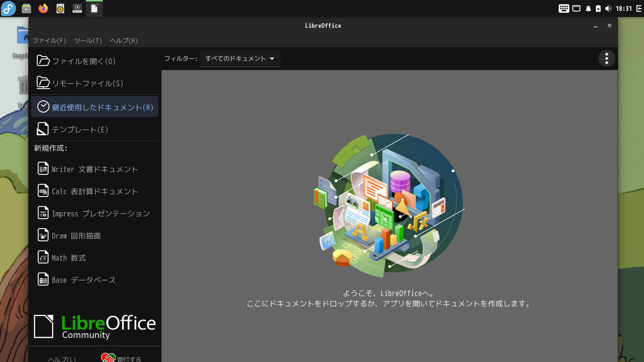Image resolution: width=644 pixels, height=362 pixels.
Task: Click the LibreOffice Community logo
Action: coord(94,325)
